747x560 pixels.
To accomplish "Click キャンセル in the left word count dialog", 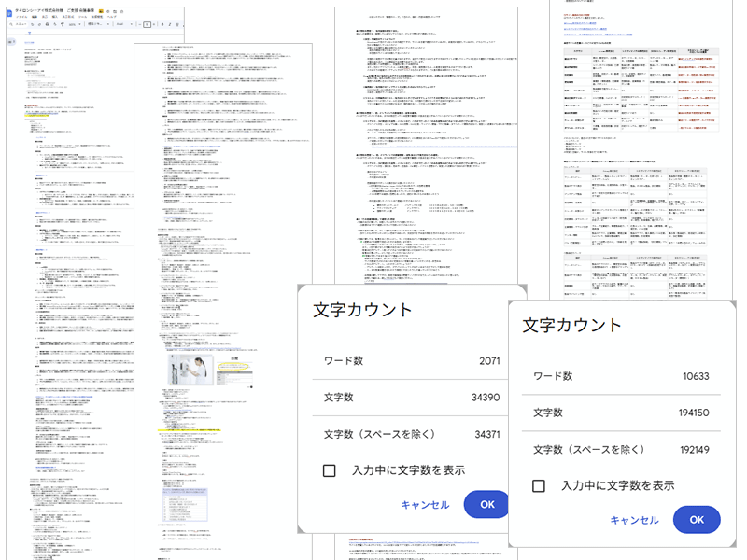I will pos(425,504).
